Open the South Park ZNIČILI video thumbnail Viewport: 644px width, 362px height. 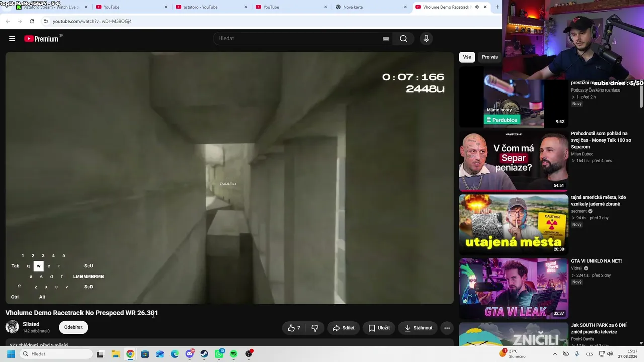coord(513,334)
